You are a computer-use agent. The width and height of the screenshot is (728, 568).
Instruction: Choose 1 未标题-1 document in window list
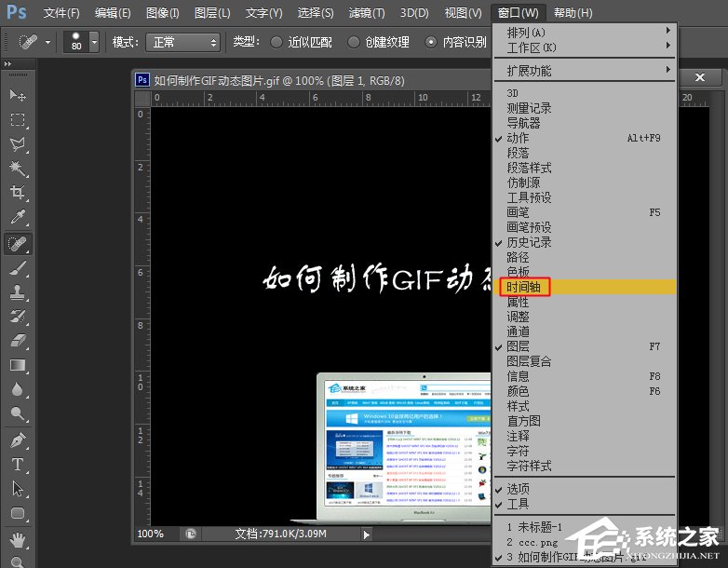coord(585,527)
